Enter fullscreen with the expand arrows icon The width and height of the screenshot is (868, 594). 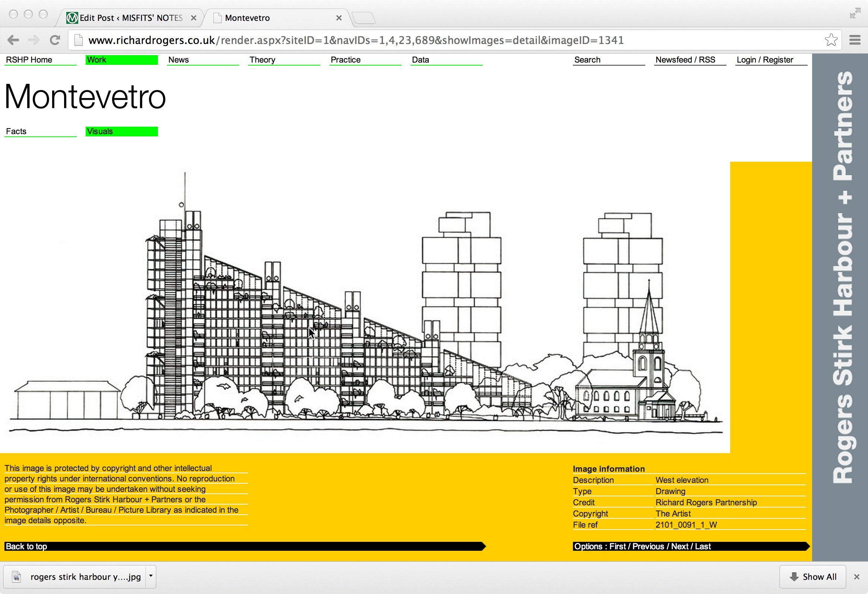point(855,13)
